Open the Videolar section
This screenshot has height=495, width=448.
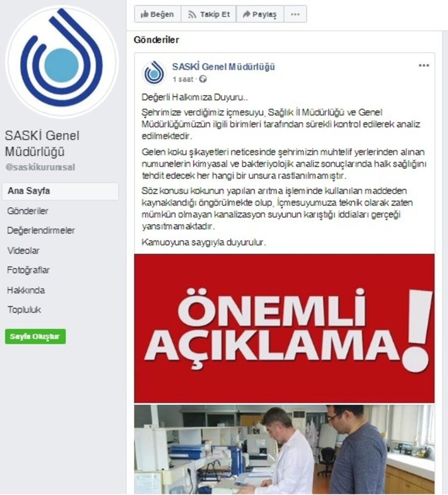coord(23,251)
